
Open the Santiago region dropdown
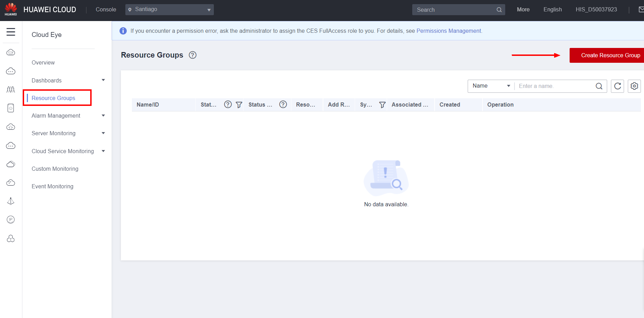[169, 10]
